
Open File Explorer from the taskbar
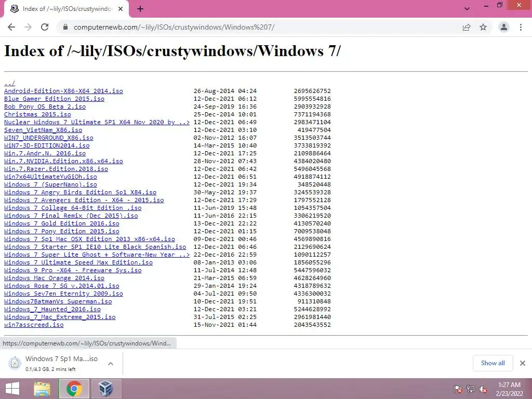pos(42,389)
